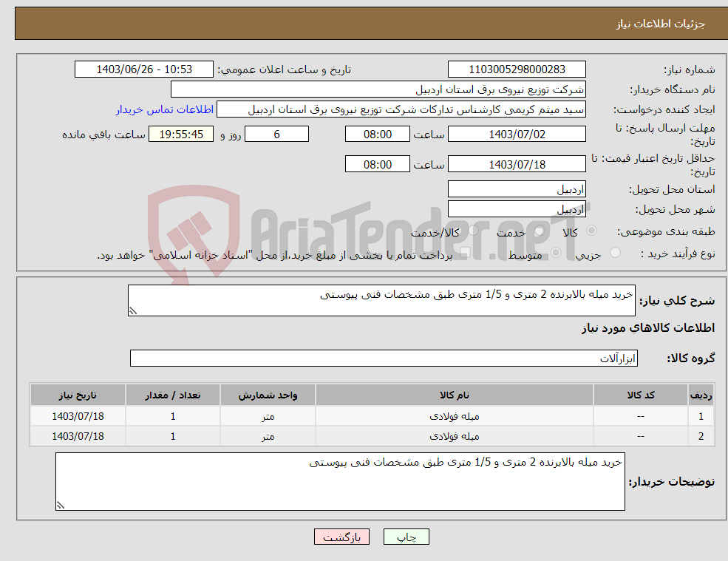
Task: Click the buyer notes text area
Action: pyautogui.click(x=340, y=482)
